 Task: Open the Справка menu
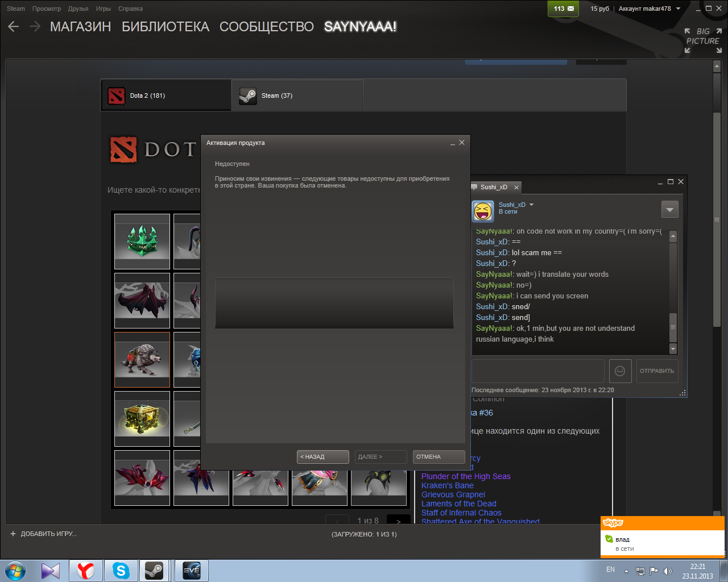[130, 9]
